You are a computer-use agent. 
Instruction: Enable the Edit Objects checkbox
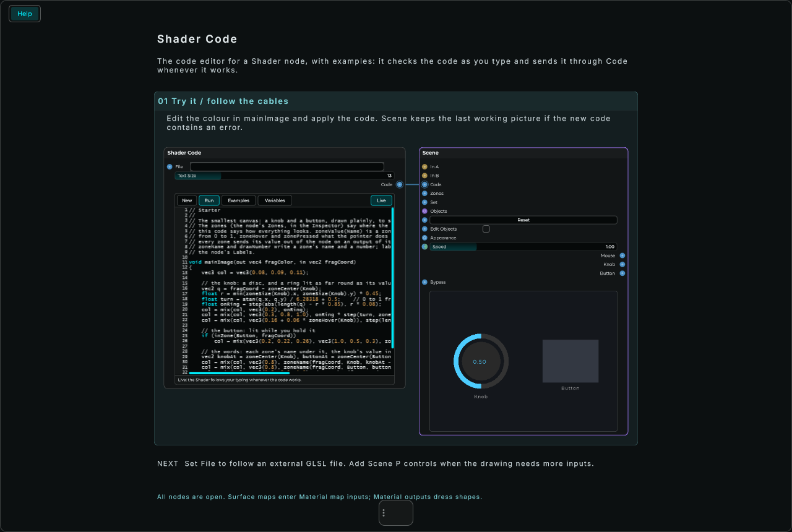[x=486, y=229]
